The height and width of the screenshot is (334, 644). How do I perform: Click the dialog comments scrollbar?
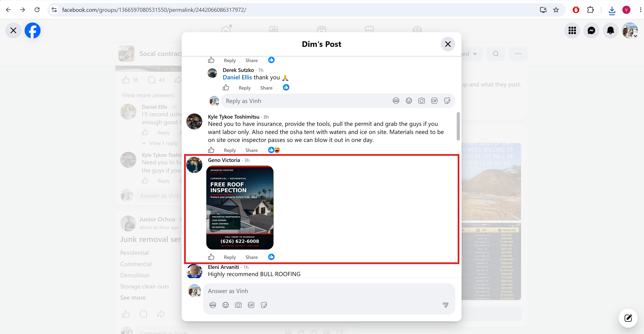click(458, 126)
